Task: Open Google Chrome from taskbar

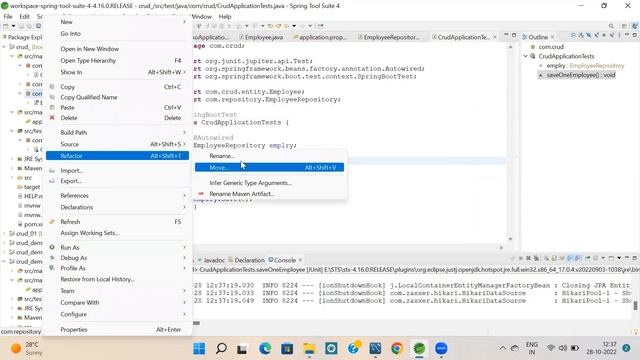Action: (x=397, y=349)
